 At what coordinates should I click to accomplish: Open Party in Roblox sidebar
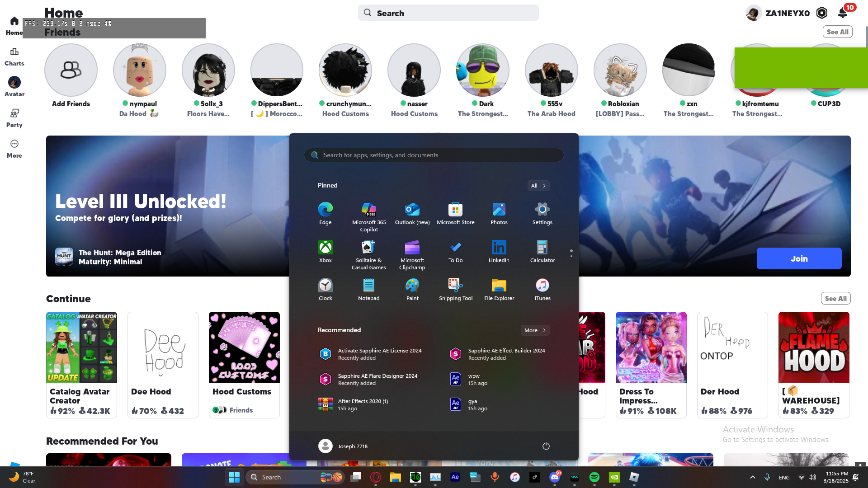click(x=14, y=118)
